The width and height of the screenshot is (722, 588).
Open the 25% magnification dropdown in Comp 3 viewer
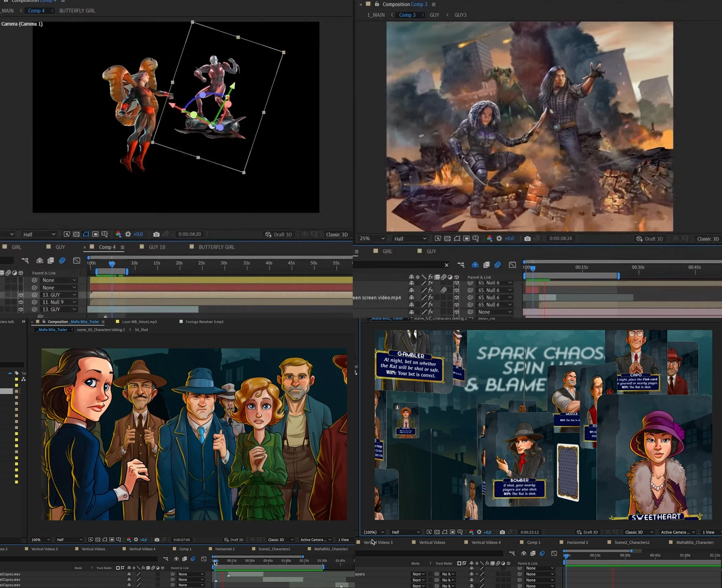pos(372,239)
